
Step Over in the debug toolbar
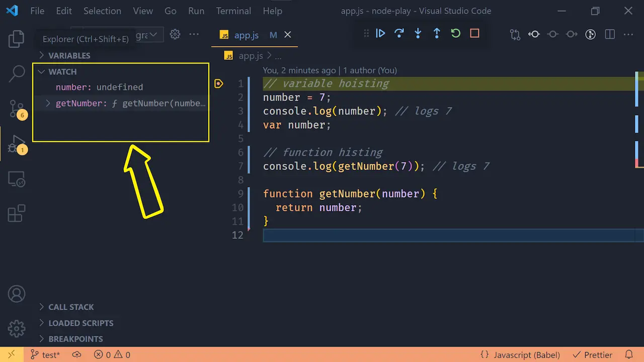(x=399, y=34)
